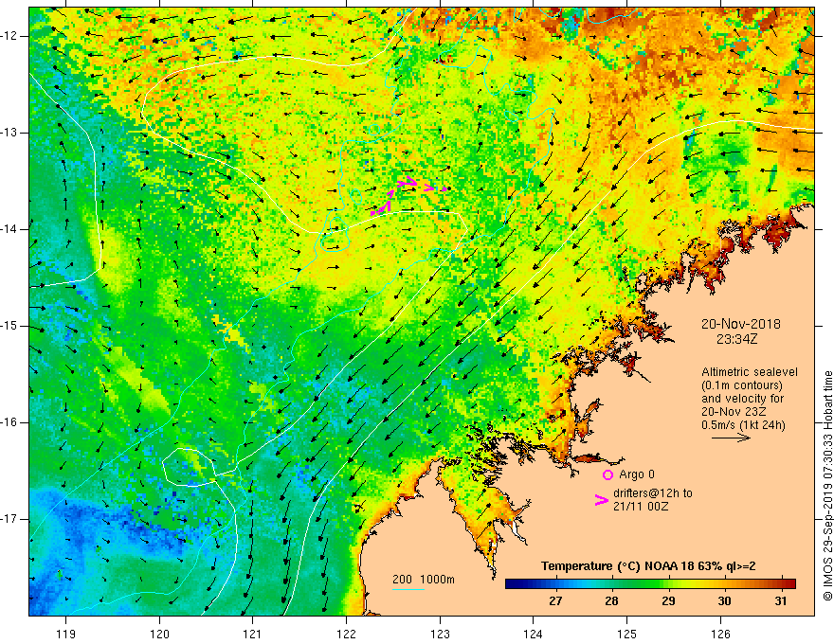Click the temperature color bar
834x644 pixels.
pyautogui.click(x=650, y=584)
